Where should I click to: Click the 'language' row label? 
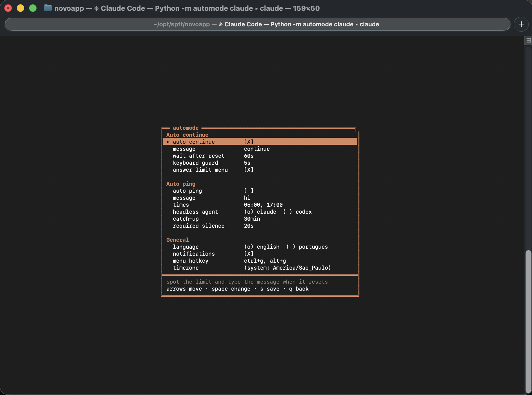tap(186, 247)
